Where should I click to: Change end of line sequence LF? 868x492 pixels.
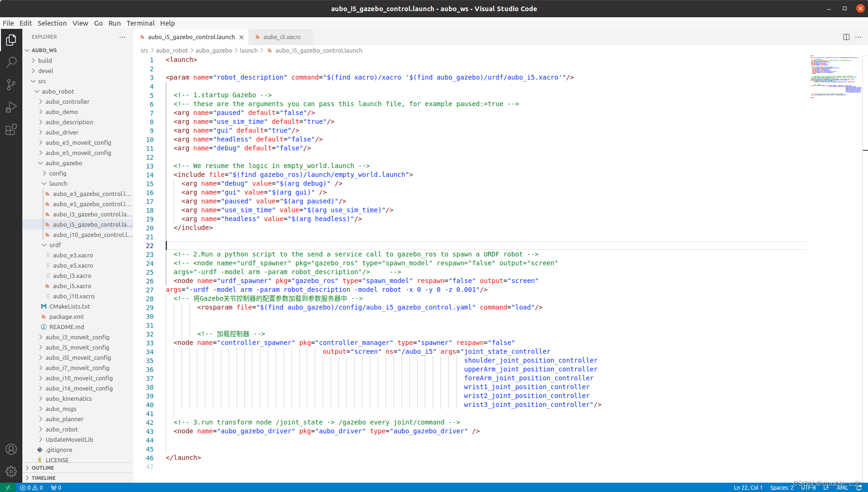click(826, 487)
